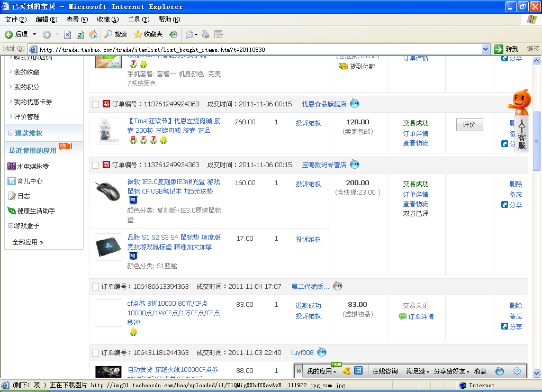542x392 pixels.
Task: Open the IE3.0 mouse product thumbnail
Action: 109,192
